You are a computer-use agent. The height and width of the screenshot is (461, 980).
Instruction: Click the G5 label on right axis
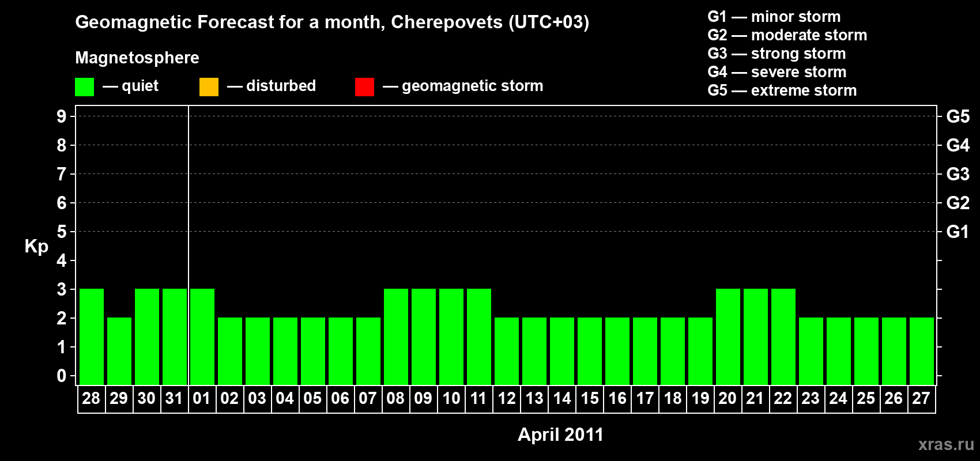click(958, 116)
